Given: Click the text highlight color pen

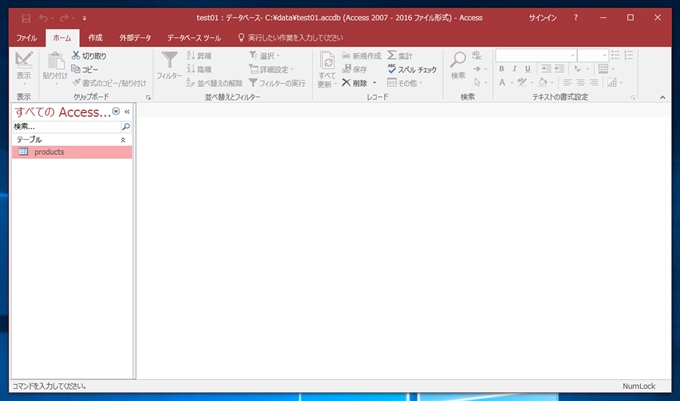Looking at the screenshot, I should point(522,82).
